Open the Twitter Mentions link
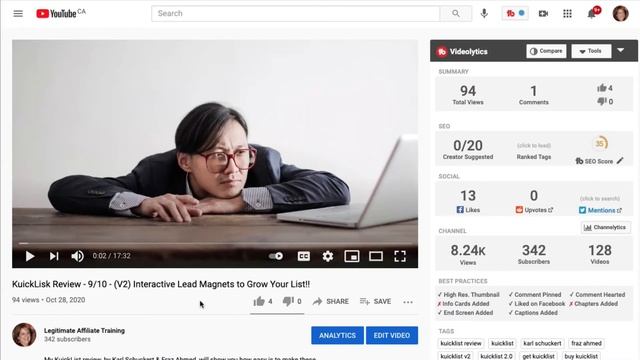Screen dimensions: 640x360 click(x=600, y=210)
